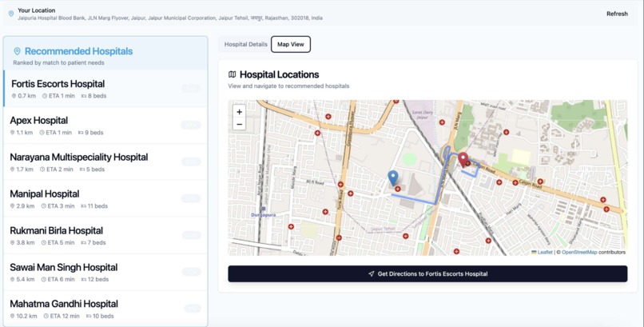Click the '2.9 km' distance text
Viewport: 644px width, 327px height.
(26, 206)
